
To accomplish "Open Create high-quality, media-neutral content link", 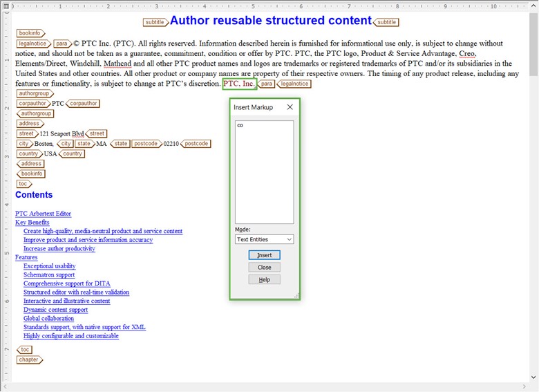I will 103,231.
